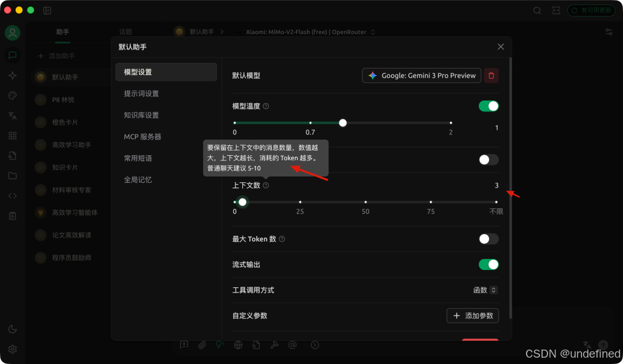
Task: Open the Google: Gemini 3 Pro Preview model selector
Action: [x=422, y=76]
